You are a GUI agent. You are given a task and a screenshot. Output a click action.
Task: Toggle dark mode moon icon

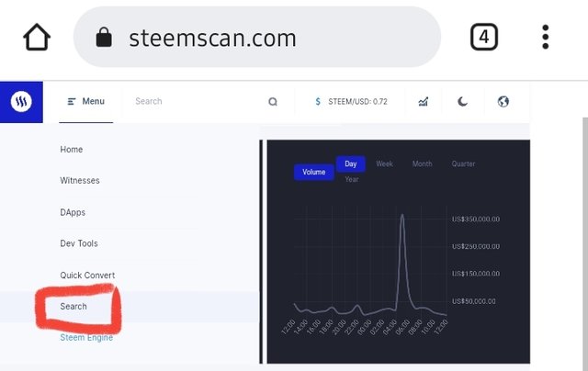pyautogui.click(x=463, y=101)
